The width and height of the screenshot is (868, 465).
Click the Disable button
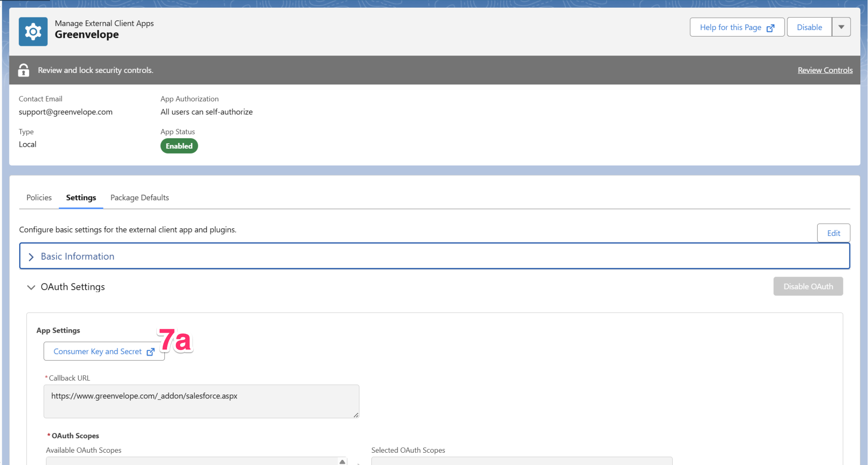click(x=810, y=27)
